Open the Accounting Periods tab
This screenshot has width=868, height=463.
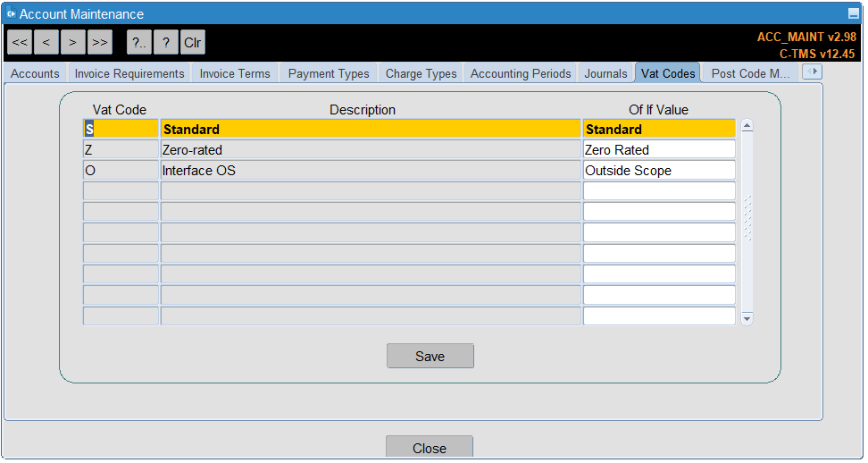click(x=521, y=73)
